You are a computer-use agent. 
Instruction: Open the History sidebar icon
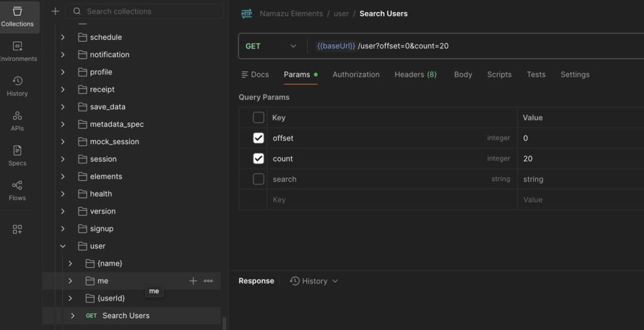point(17,86)
